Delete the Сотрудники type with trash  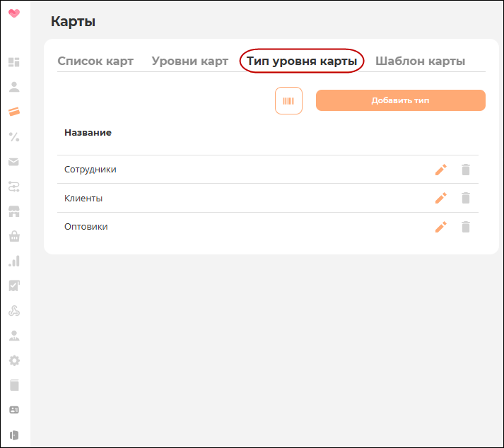click(466, 170)
